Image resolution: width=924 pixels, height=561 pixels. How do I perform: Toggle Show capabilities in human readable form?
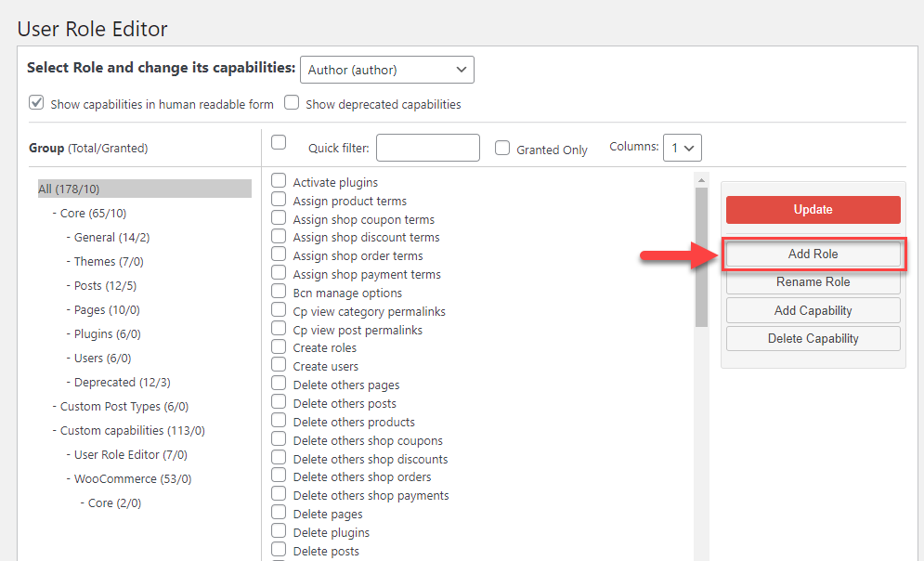(36, 102)
